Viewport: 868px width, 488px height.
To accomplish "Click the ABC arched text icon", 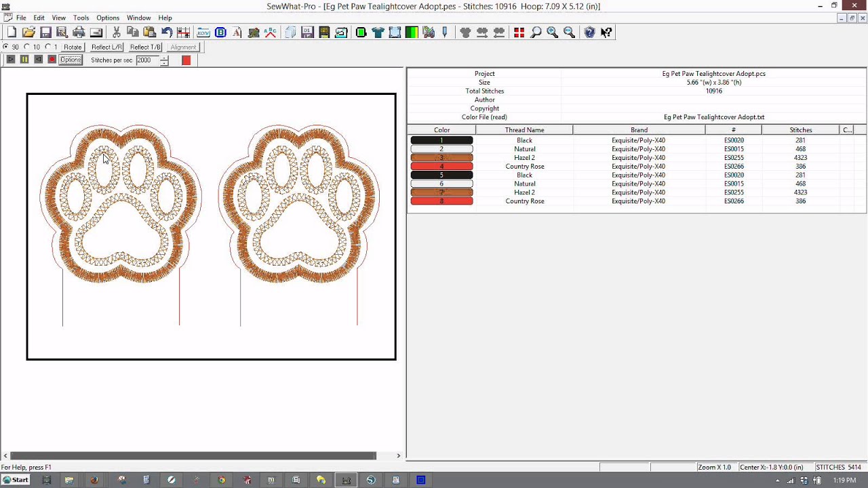I will click(271, 32).
